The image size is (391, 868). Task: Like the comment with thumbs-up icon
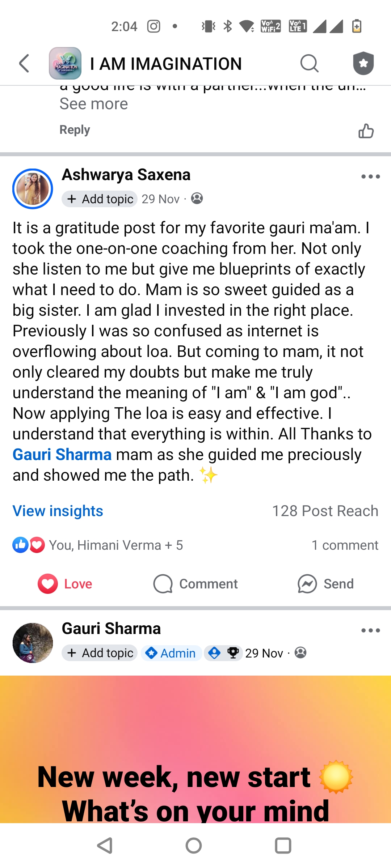click(x=366, y=131)
